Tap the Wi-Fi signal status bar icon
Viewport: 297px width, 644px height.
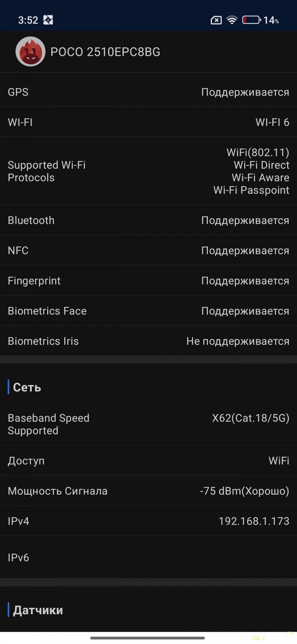(232, 20)
